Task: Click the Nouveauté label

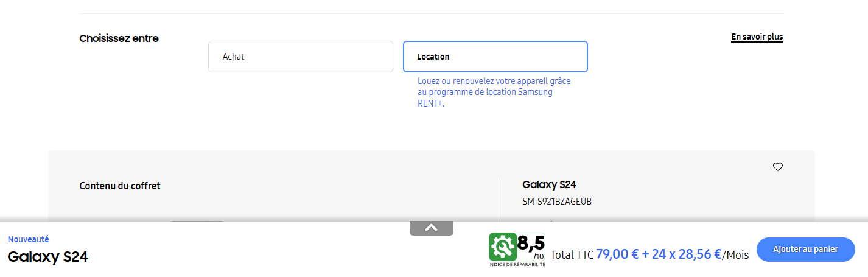Action: [29, 239]
